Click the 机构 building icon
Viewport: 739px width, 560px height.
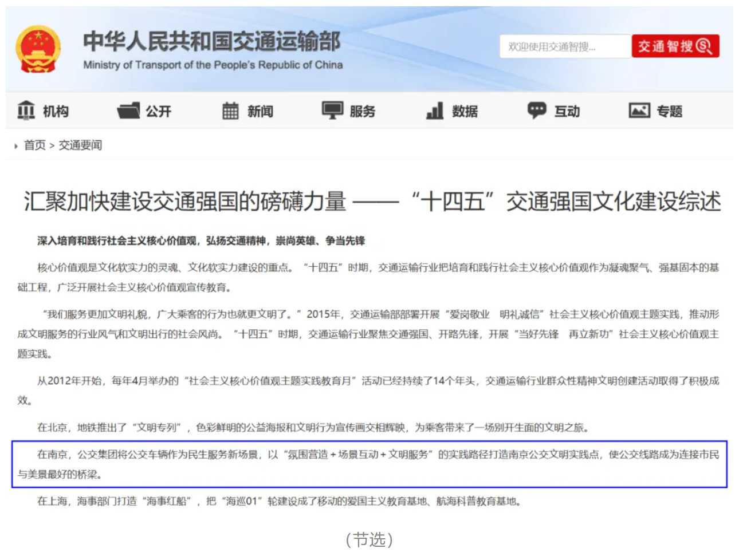[26, 111]
